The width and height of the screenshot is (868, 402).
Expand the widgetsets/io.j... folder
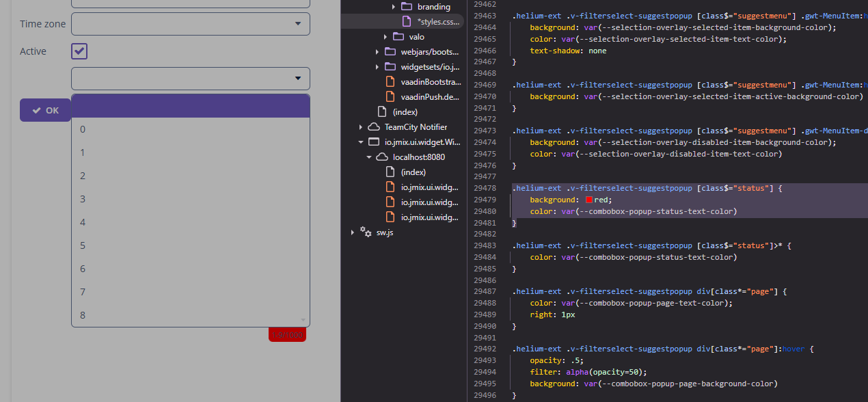377,67
